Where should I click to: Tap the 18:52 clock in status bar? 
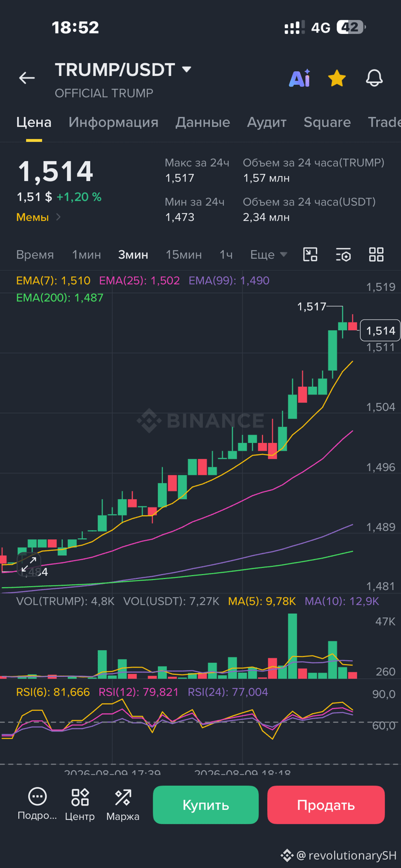tap(76, 27)
